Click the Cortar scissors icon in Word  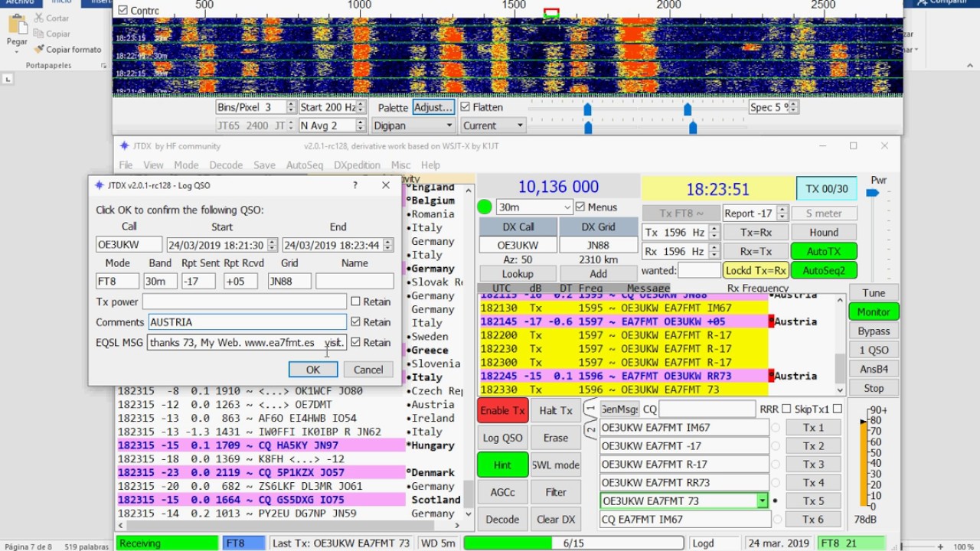tap(38, 18)
